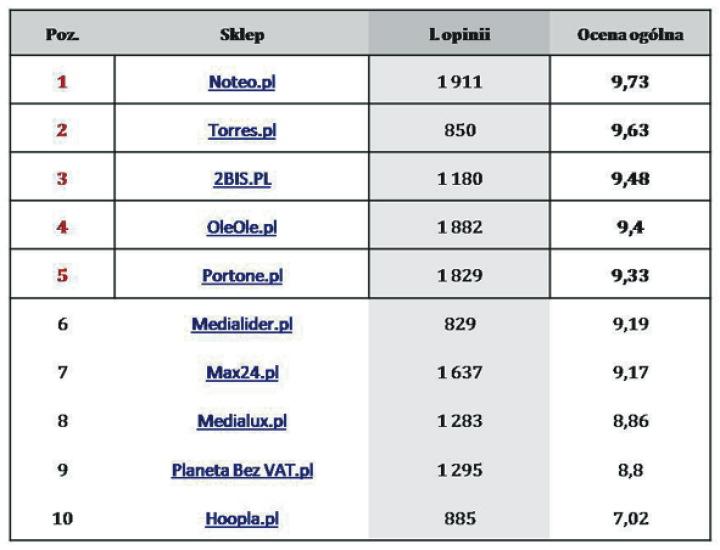Image resolution: width=720 pixels, height=550 pixels.
Task: Open the Planeta Bez VAT.pl link
Action: tap(241, 471)
